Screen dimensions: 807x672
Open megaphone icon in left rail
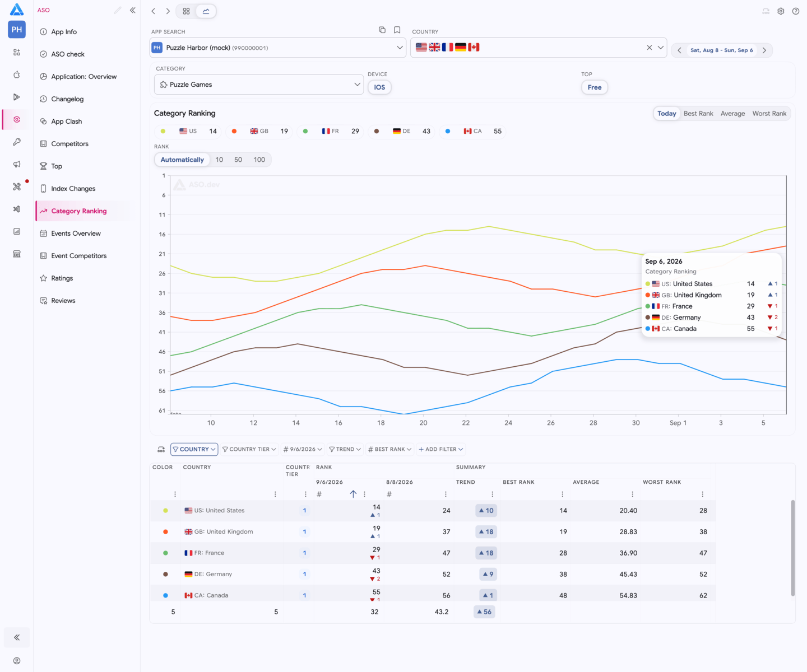(x=17, y=164)
